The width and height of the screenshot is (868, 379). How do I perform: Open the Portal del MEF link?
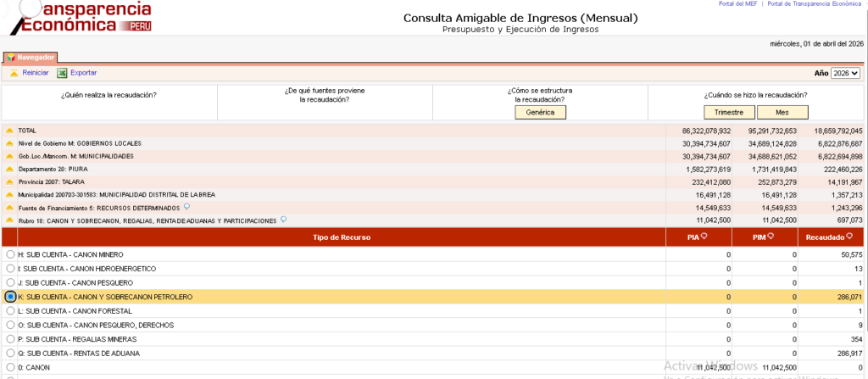pos(736,4)
